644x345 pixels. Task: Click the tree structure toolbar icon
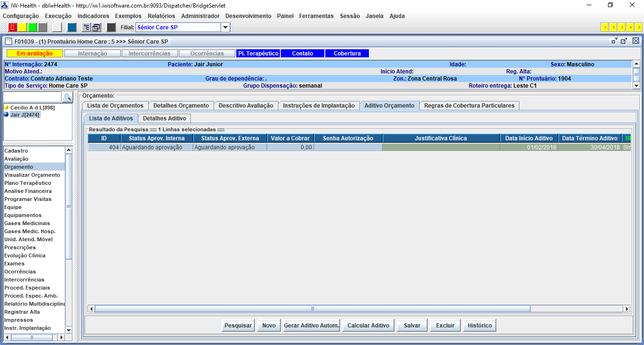coord(86,27)
